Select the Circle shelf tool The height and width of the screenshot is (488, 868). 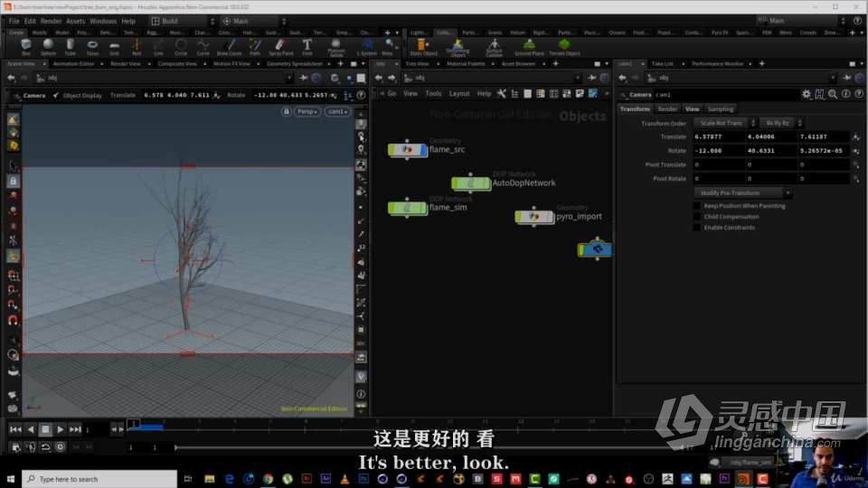tap(181, 46)
